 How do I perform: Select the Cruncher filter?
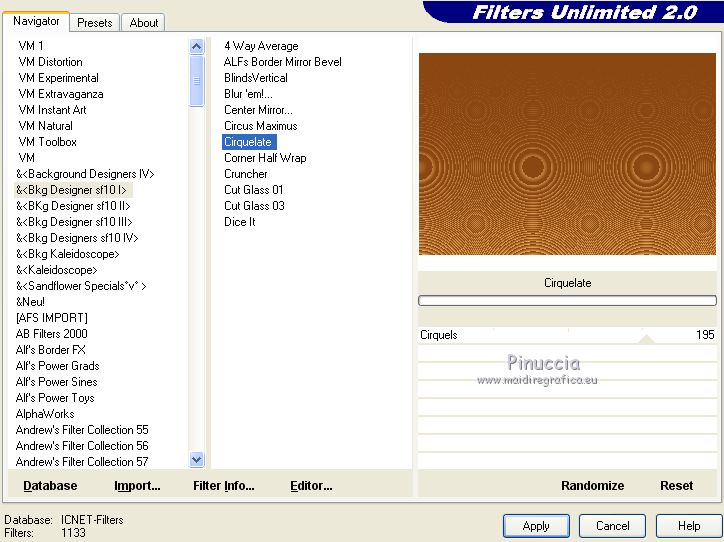pyautogui.click(x=246, y=174)
